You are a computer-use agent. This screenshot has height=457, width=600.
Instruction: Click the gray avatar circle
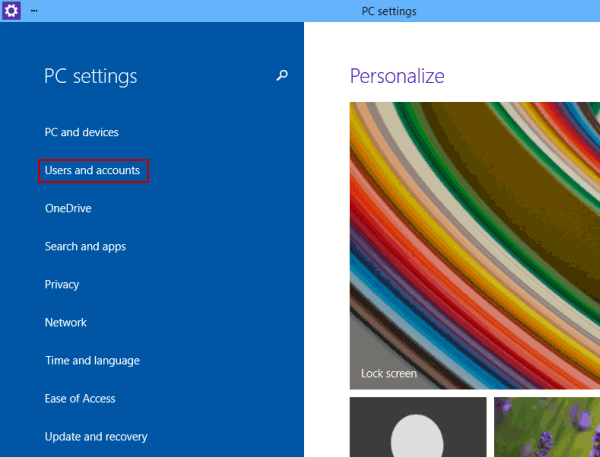pyautogui.click(x=418, y=437)
